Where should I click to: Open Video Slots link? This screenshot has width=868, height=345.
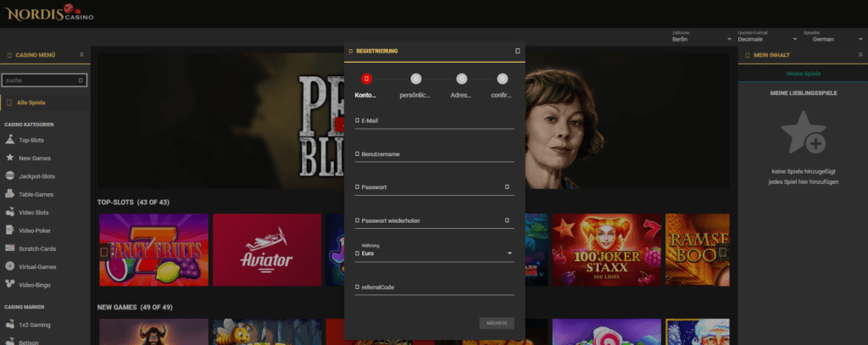pyautogui.click(x=34, y=213)
